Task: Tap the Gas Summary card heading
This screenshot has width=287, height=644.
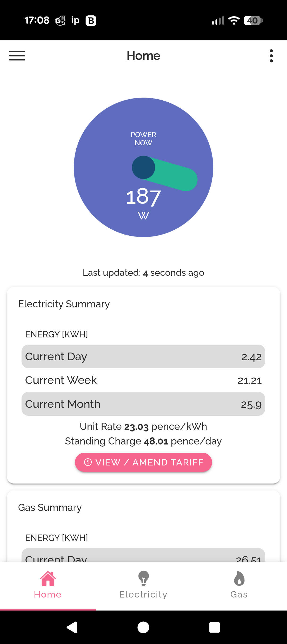Action: click(x=50, y=507)
